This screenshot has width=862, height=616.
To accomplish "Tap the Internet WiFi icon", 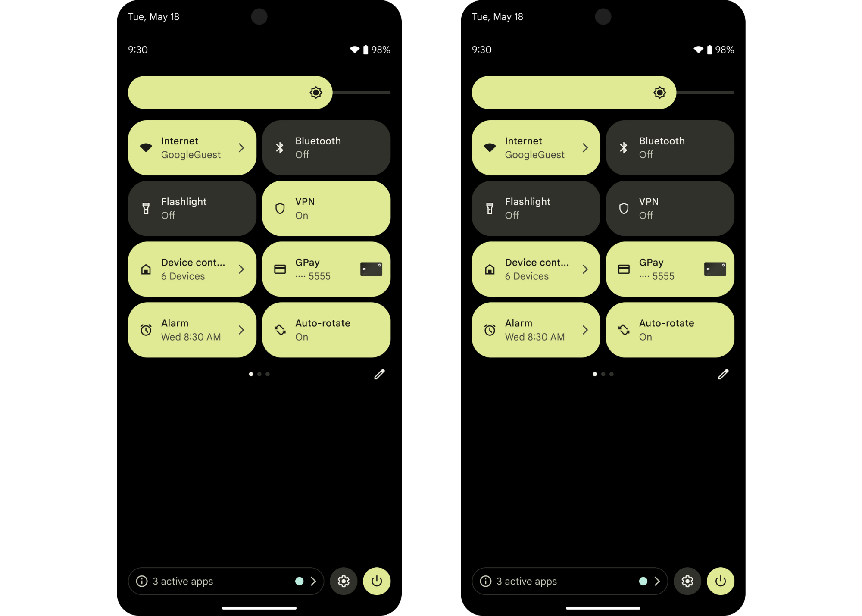I will 146,147.
